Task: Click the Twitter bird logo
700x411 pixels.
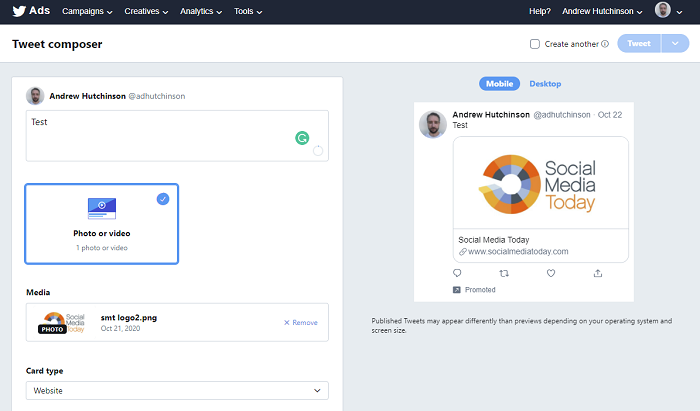Action: (19, 11)
